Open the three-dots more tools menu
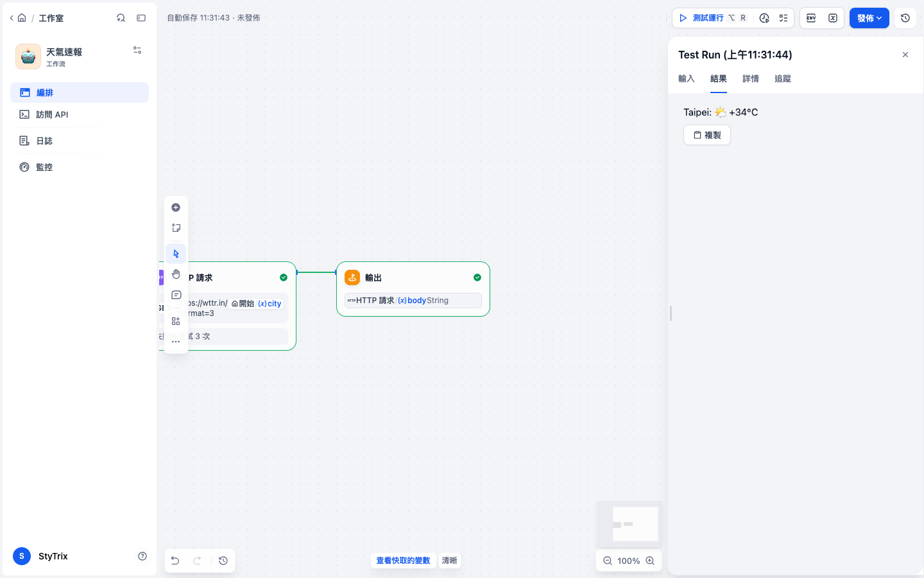This screenshot has height=578, width=924. pos(176,342)
